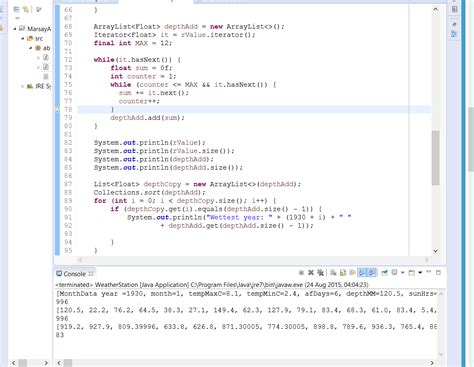This screenshot has width=474, height=367.
Task: Select the ab package in the tree
Action: point(43,48)
